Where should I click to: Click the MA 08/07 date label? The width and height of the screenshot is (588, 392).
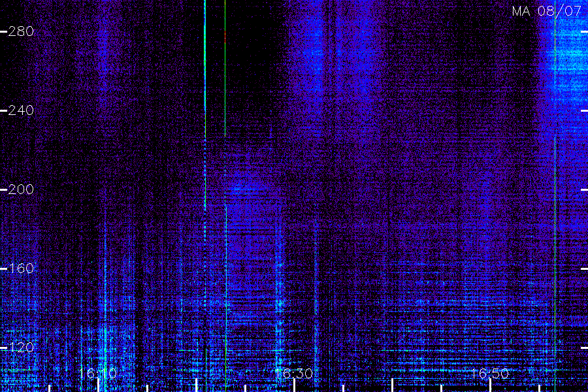tap(547, 11)
